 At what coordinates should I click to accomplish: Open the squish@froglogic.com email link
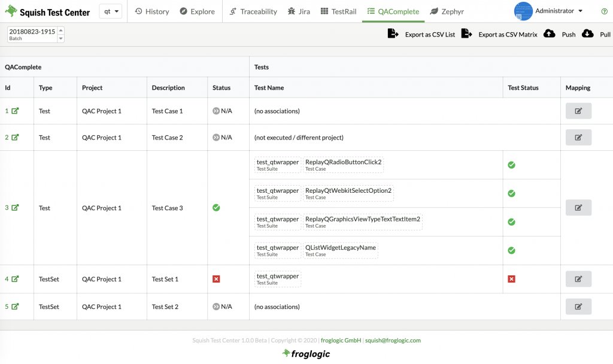(393, 340)
